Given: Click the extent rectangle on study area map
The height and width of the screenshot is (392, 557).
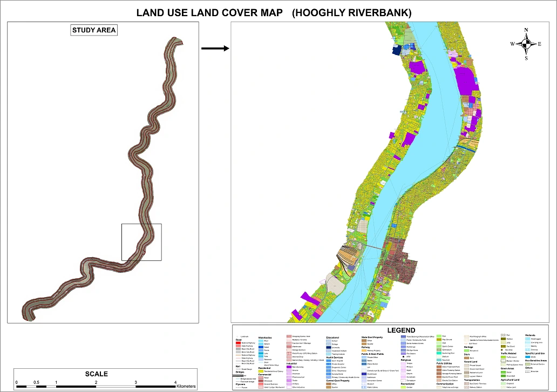Looking at the screenshot, I should click(x=141, y=242).
